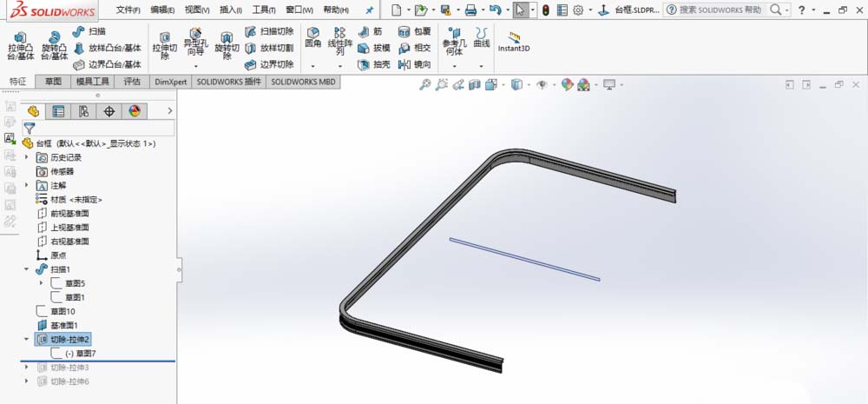Switch to the DisplayManager tab icon
This screenshot has height=404, width=868.
tap(135, 111)
